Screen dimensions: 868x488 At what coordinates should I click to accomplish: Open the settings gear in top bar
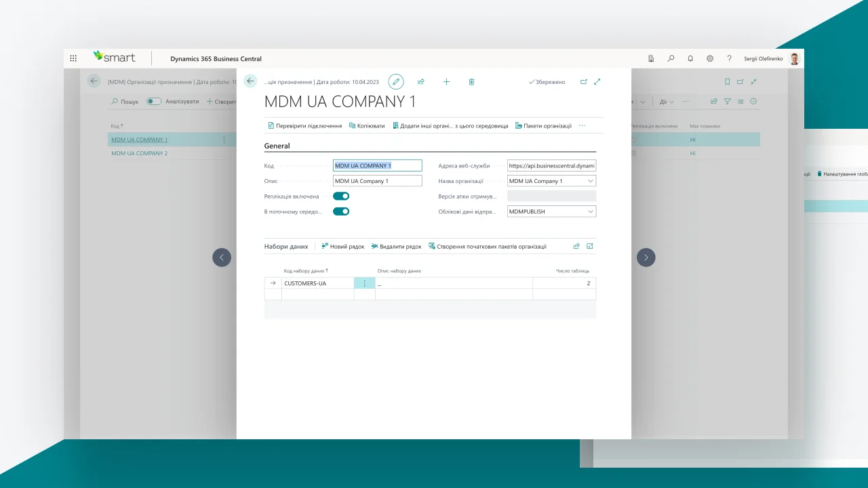click(x=710, y=58)
